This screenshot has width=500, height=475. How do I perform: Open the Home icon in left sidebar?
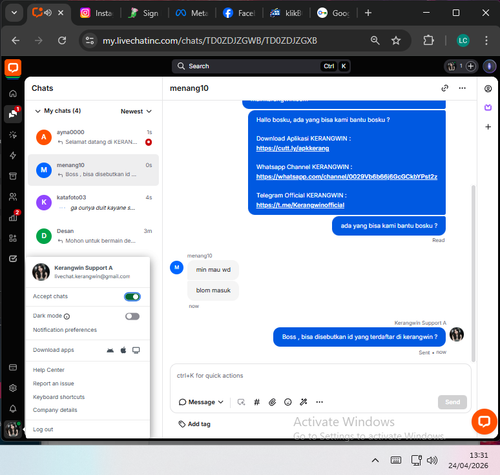pos(13,94)
